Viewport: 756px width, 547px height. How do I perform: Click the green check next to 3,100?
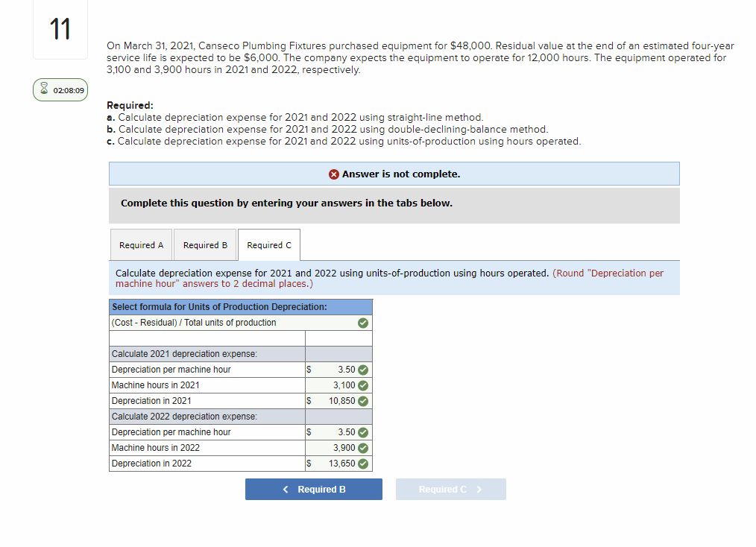point(363,385)
